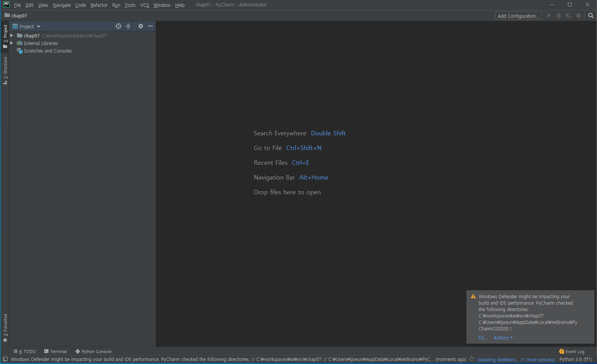Expand External Libraries tree arrow
The width and height of the screenshot is (597, 364).
point(12,43)
